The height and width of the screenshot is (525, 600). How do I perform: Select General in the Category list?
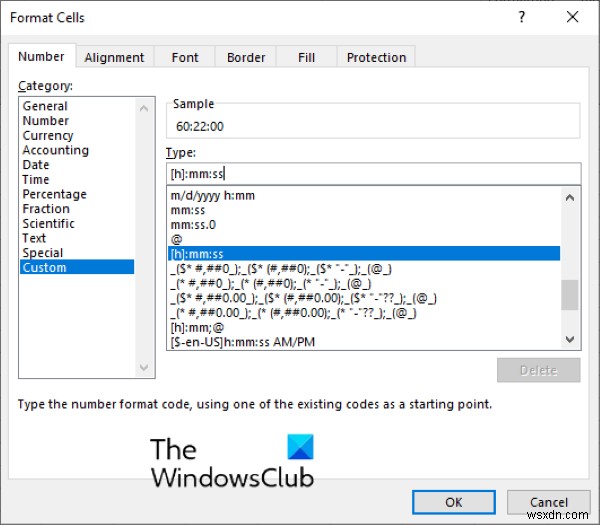[x=77, y=106]
